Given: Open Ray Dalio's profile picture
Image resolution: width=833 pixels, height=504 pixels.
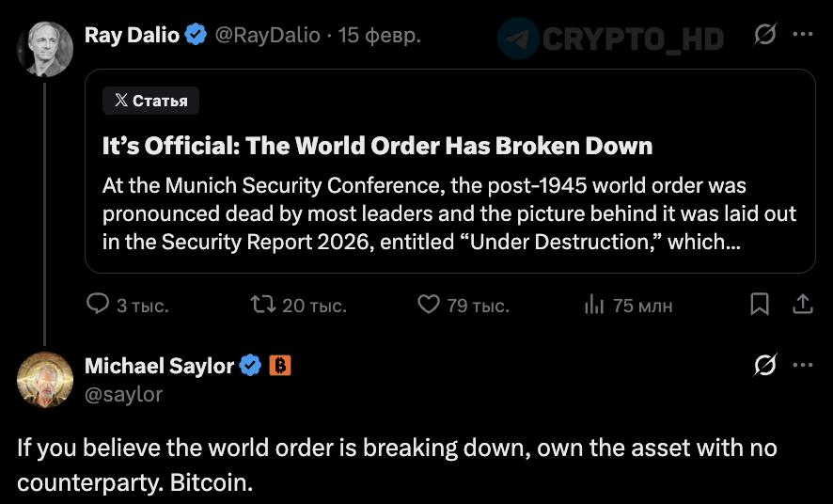Looking at the screenshot, I should [x=45, y=49].
